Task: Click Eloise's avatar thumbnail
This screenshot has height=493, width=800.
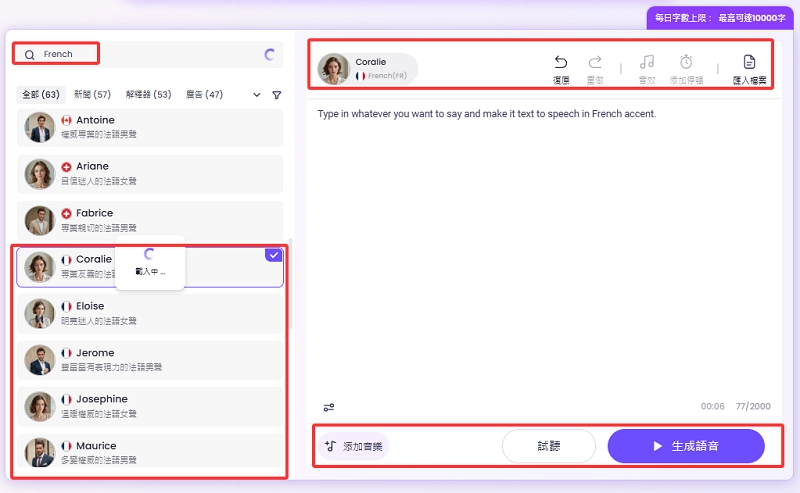Action: (40, 314)
